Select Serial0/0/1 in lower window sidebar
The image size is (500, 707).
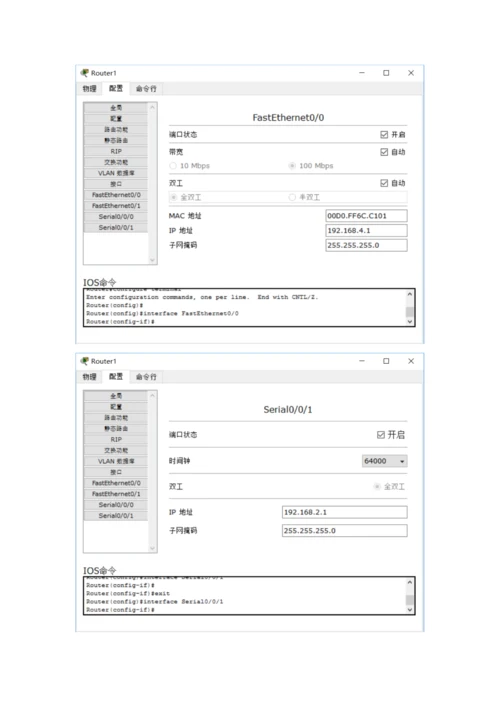tap(116, 515)
